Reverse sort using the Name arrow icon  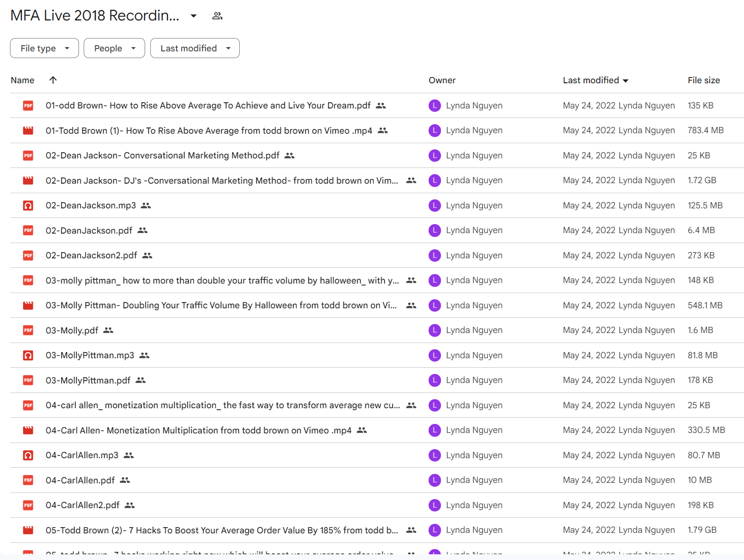(53, 80)
